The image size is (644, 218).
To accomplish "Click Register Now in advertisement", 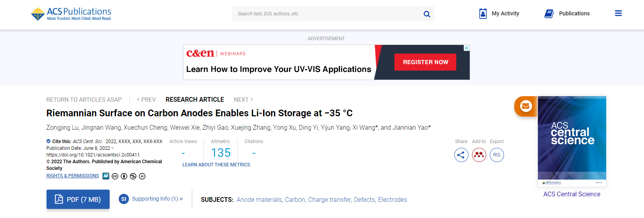I will [425, 62].
